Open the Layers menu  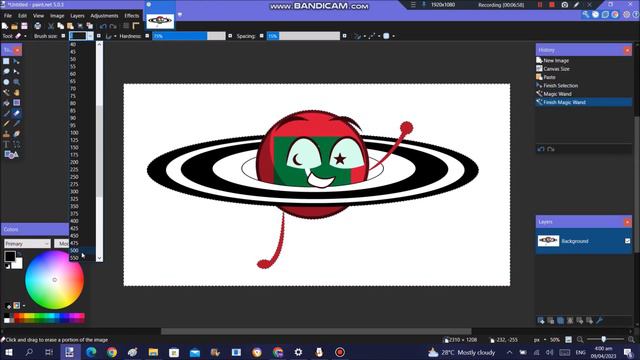tap(77, 16)
